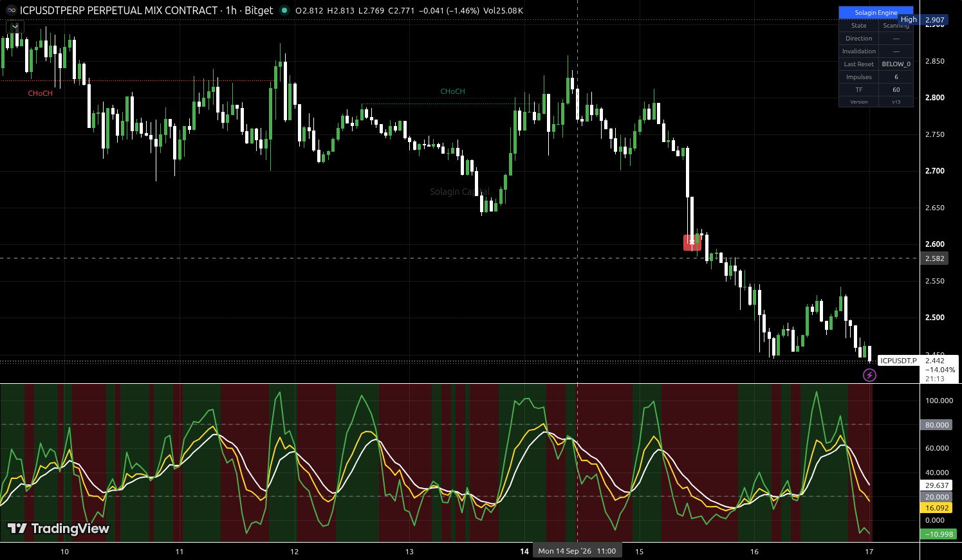Image resolution: width=962 pixels, height=560 pixels.
Task: Click the purple lightning bolt icon
Action: pos(869,375)
